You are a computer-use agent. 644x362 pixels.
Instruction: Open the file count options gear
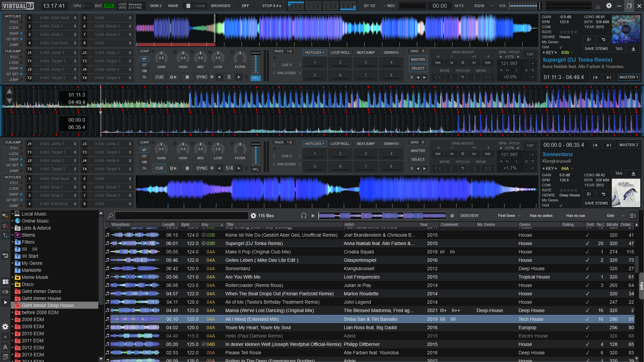click(254, 216)
